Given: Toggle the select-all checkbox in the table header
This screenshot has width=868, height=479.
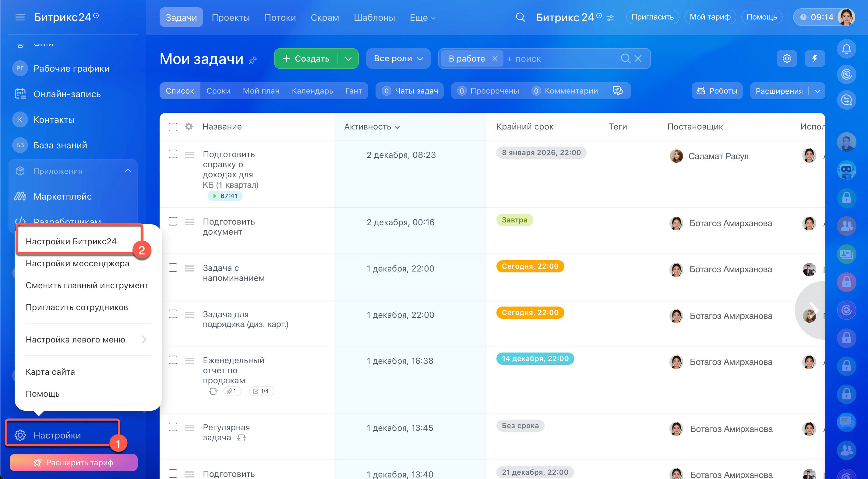Looking at the screenshot, I should click(x=173, y=127).
